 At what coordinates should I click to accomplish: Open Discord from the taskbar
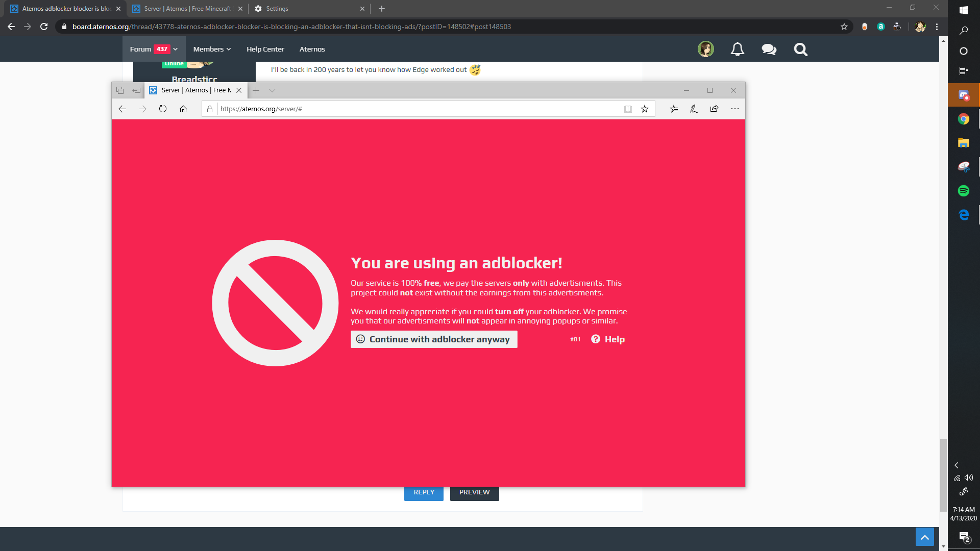click(964, 95)
